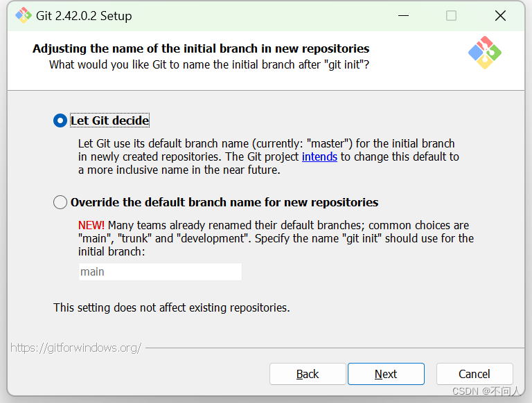Click the https://gitforwindows.org/ text
The width and height of the screenshot is (532, 403).
76,348
